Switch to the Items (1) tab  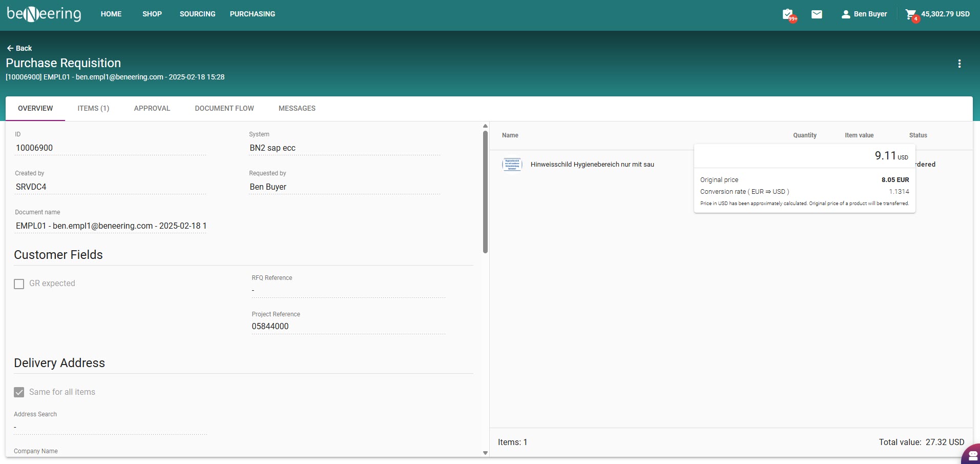[93, 108]
